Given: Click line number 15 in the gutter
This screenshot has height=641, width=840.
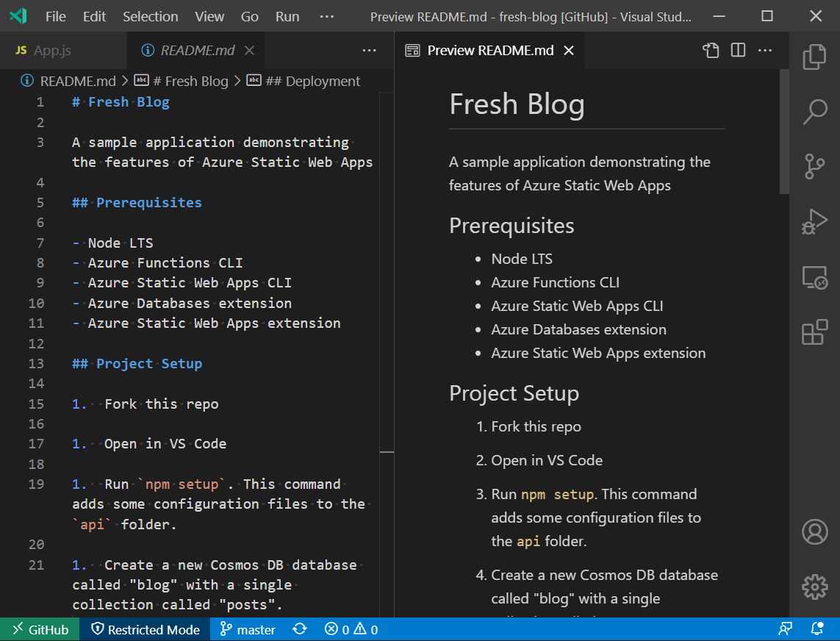Looking at the screenshot, I should tap(36, 404).
